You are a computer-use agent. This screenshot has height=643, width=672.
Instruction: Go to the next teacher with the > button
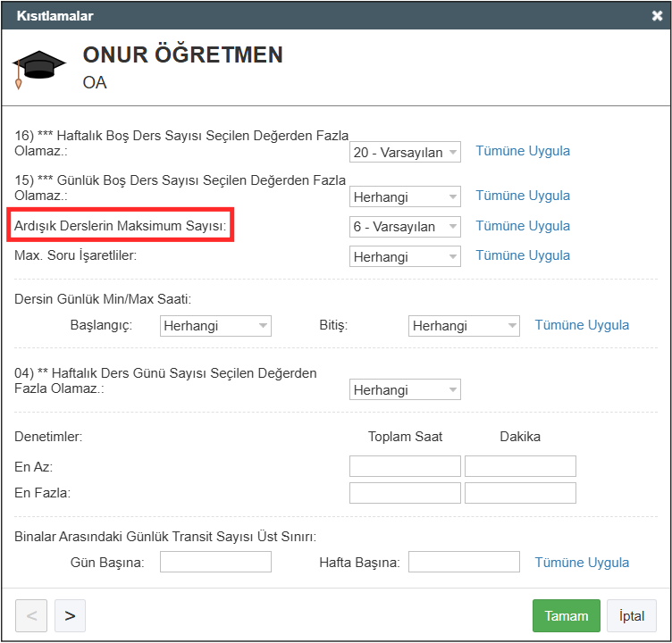coord(70,615)
